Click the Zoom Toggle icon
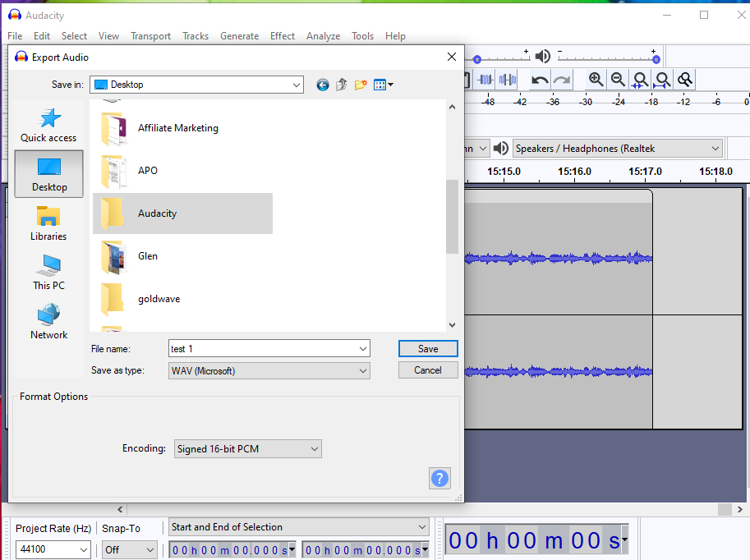 pos(684,80)
